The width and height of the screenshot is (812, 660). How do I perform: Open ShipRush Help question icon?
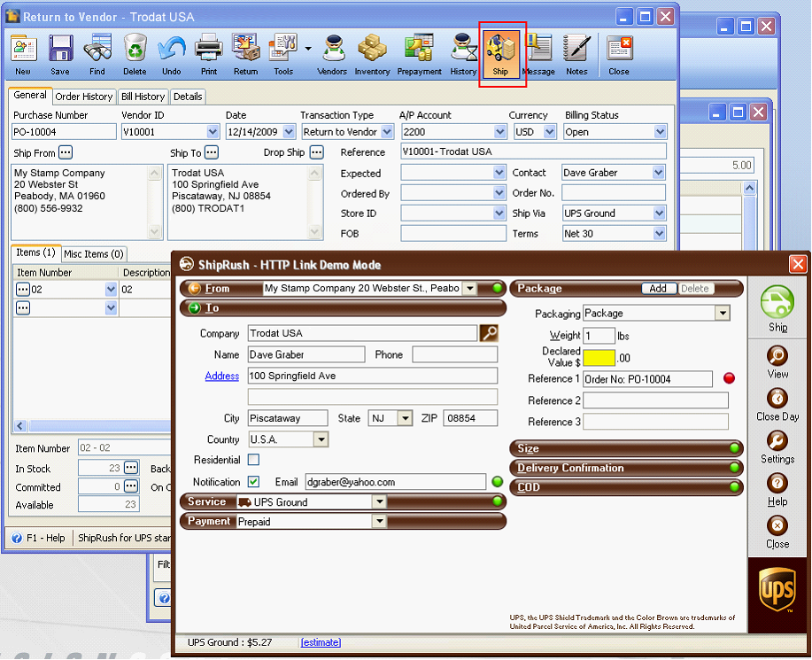[777, 490]
